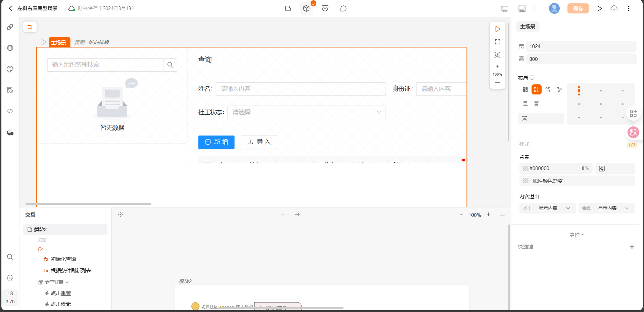Open the code icon in left sidebar
The height and width of the screenshot is (312, 644).
pos(10,111)
